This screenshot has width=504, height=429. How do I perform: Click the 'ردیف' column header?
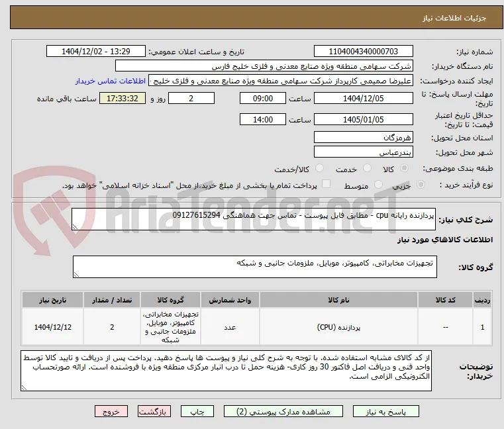click(482, 300)
